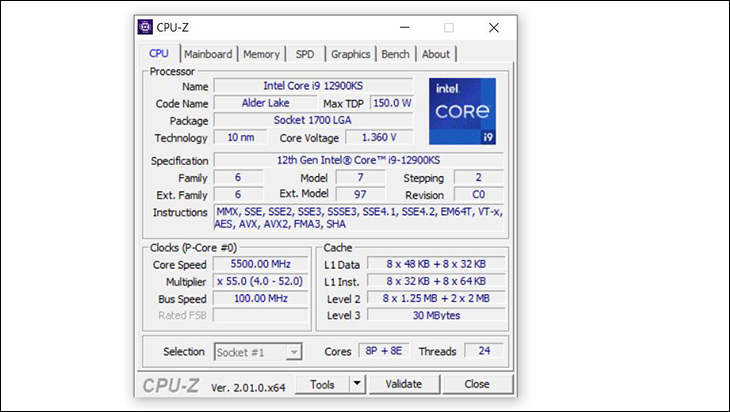Click the Instructions list text box

click(x=358, y=217)
